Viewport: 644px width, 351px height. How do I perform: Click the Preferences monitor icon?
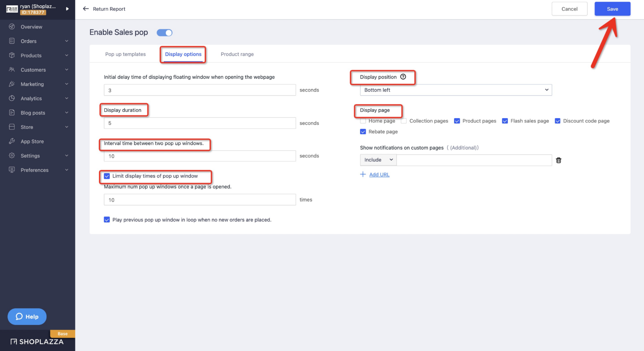pyautogui.click(x=12, y=170)
